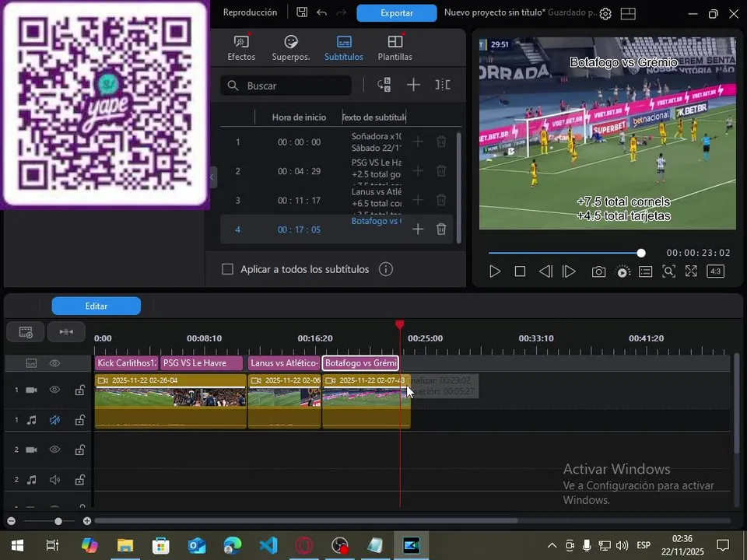Image resolution: width=747 pixels, height=560 pixels.
Task: Click the preview seek slider handle
Action: 641,253
